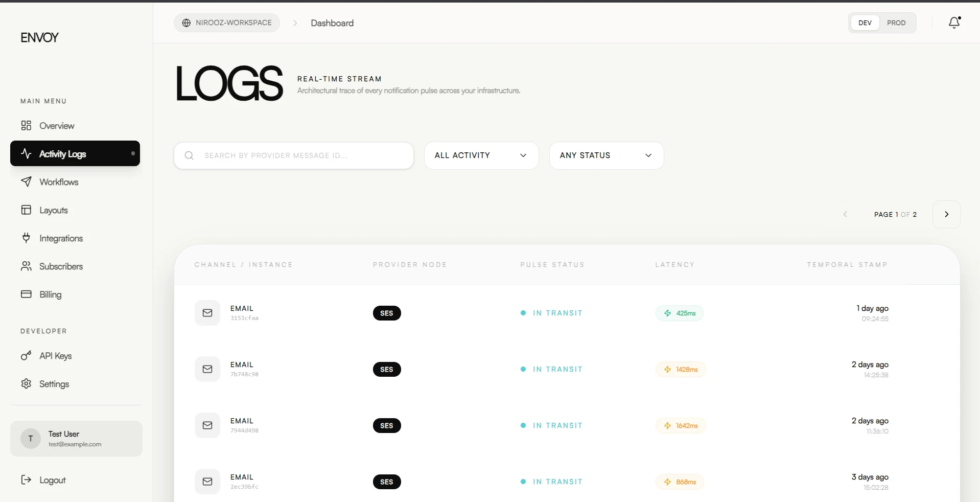
Task: Open the ALL ACTIVITY dropdown
Action: tap(481, 155)
